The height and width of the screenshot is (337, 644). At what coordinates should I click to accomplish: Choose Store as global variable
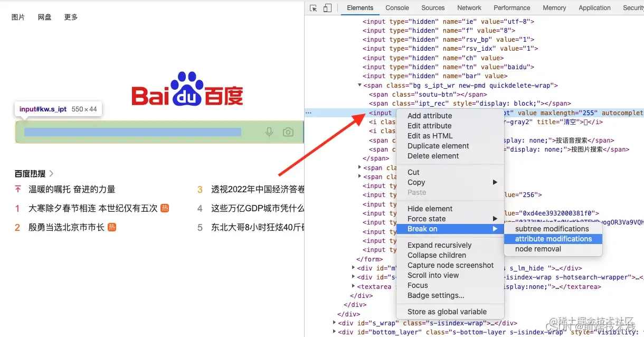pyautogui.click(x=450, y=312)
